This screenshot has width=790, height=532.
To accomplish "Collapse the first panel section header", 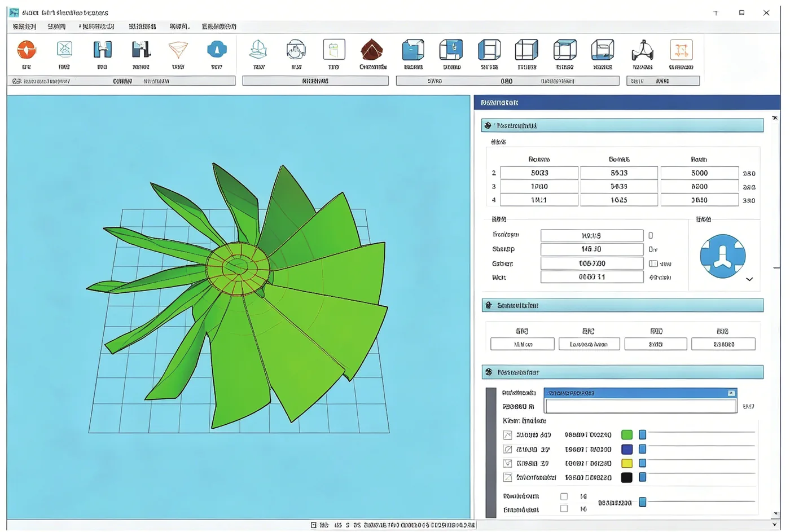I will coord(622,125).
